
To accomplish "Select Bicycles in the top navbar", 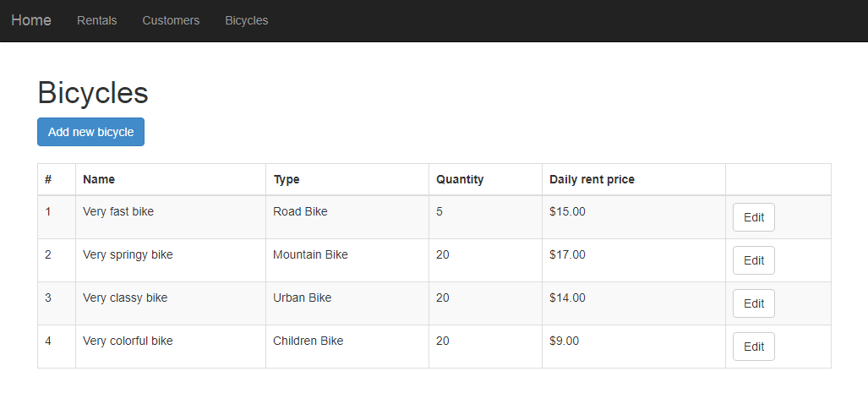I will click(247, 20).
